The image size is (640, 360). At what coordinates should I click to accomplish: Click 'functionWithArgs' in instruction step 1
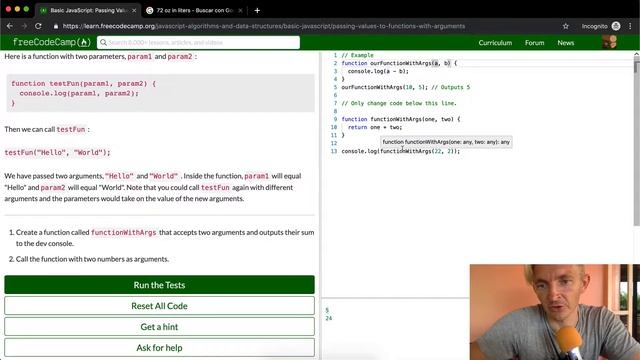[124, 233]
